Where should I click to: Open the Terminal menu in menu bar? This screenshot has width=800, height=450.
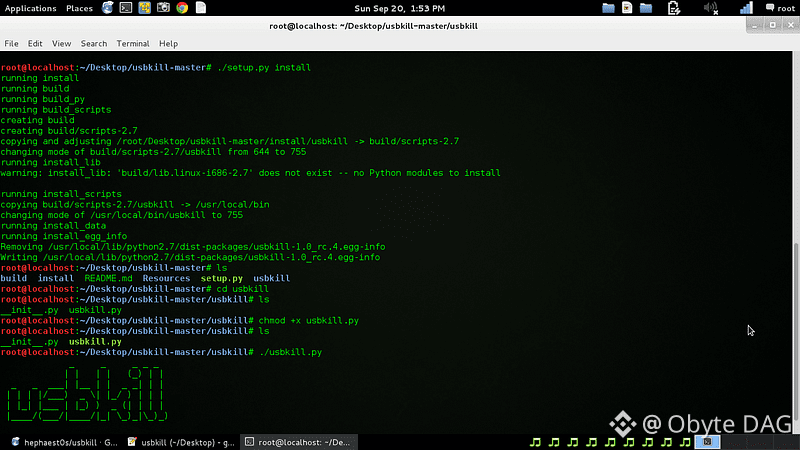tap(133, 43)
